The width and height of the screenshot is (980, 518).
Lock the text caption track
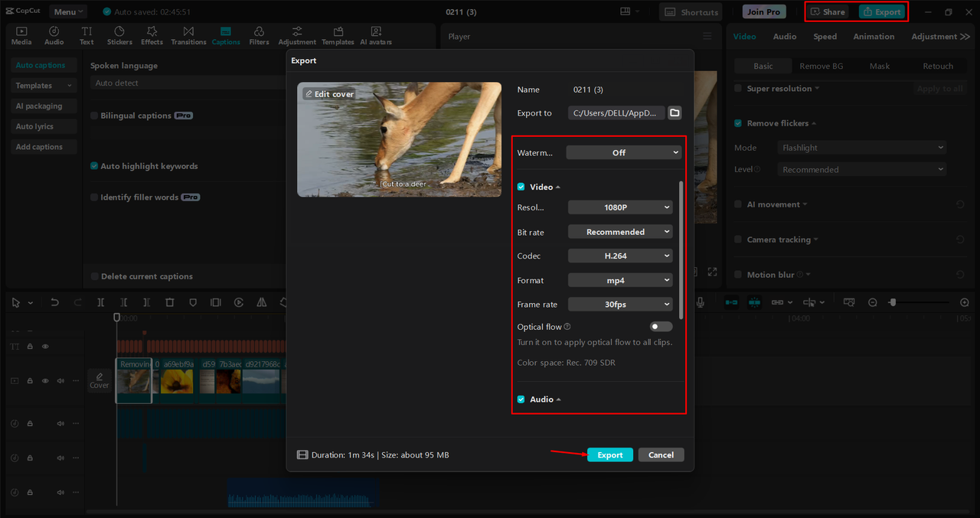30,347
